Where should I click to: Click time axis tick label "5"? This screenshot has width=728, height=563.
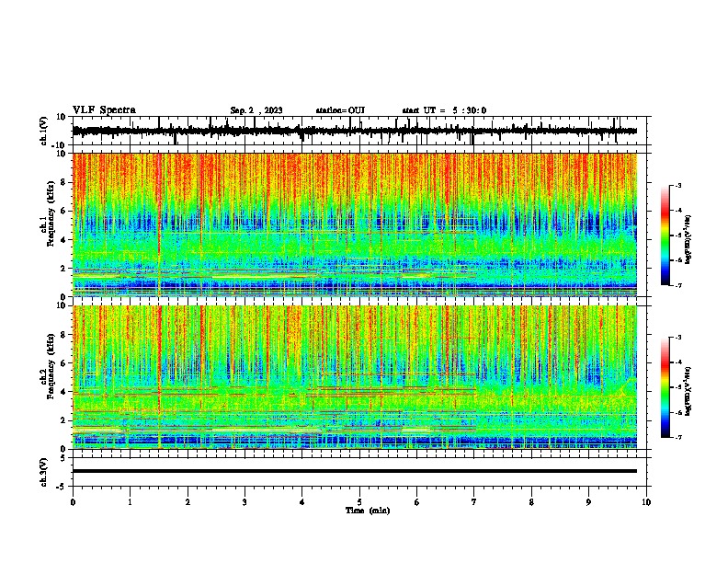tap(359, 502)
